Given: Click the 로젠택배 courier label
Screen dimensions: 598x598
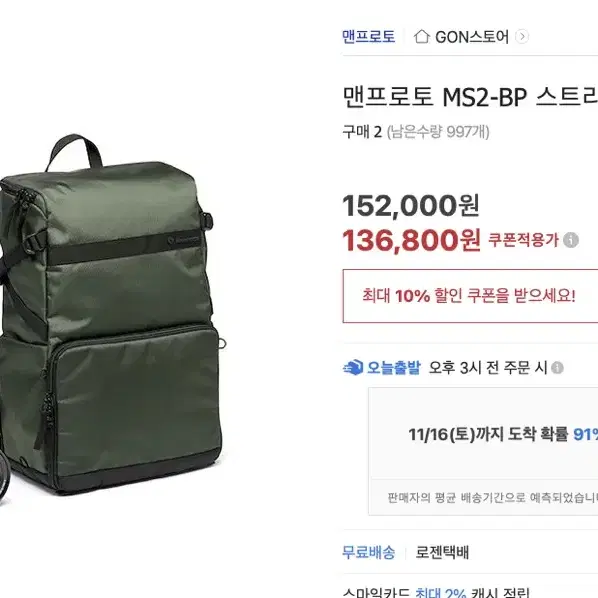Looking at the screenshot, I should click(x=442, y=552).
